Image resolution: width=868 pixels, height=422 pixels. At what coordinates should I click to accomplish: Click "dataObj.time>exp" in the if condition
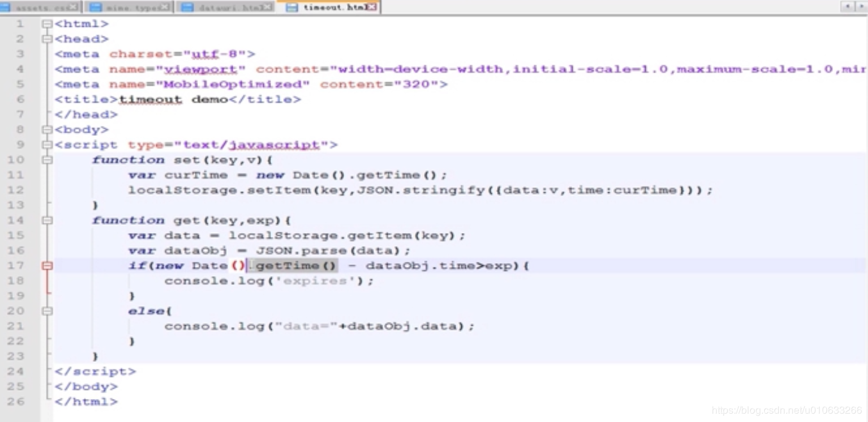point(438,266)
